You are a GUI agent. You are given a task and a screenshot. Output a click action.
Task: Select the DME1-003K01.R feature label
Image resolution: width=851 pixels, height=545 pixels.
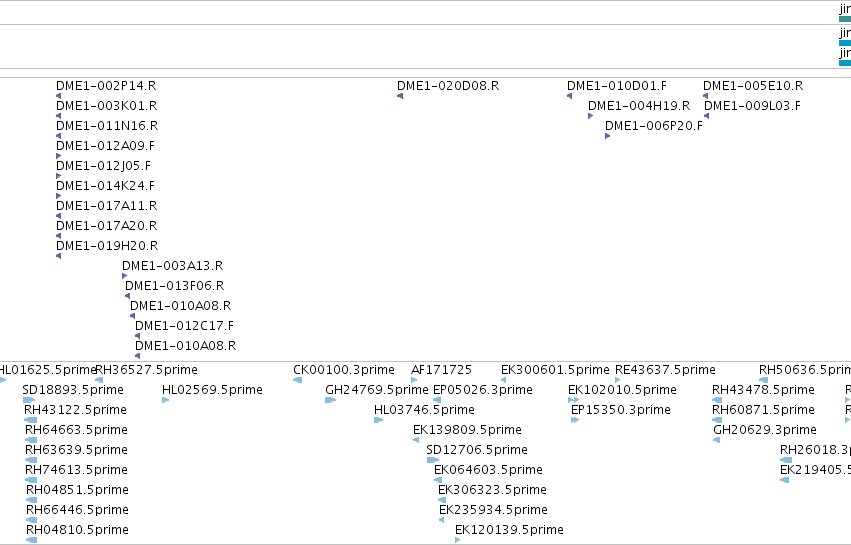tap(106, 105)
